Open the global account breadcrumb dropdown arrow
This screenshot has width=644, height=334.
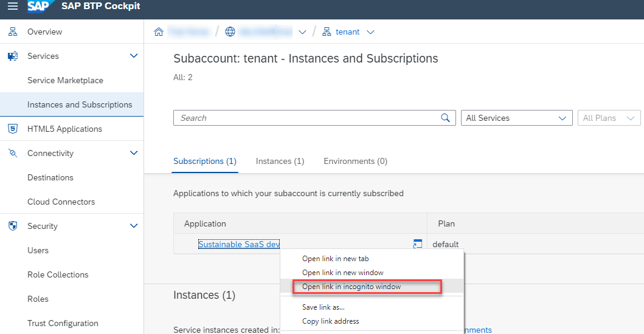click(302, 32)
